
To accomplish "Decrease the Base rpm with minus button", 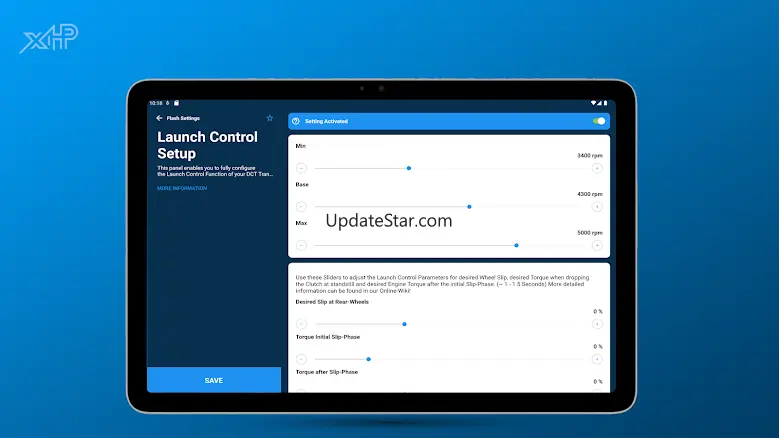I will click(x=301, y=207).
